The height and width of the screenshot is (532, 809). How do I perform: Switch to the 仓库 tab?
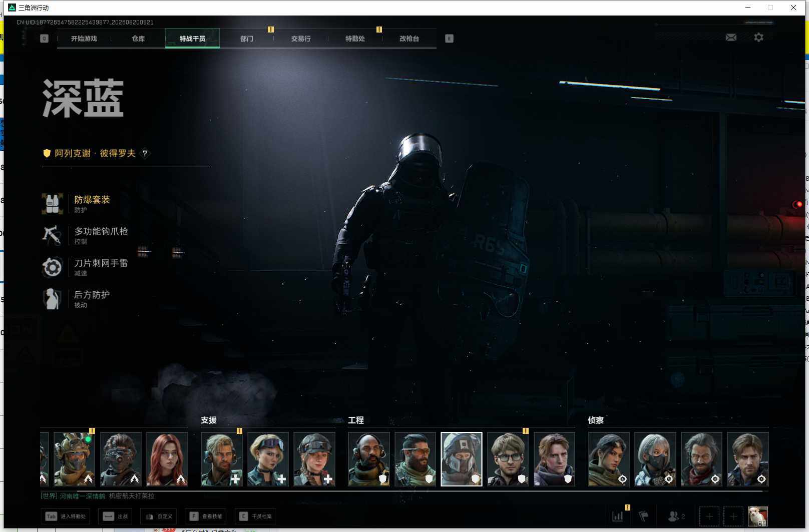tap(138, 39)
